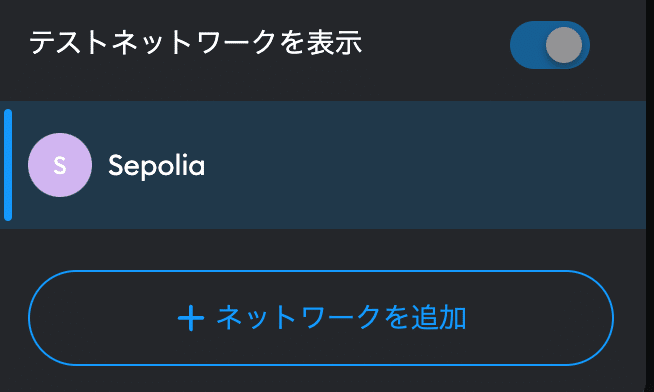654x392 pixels.
Task: Switch to Sepolia testnet via its row
Action: (323, 165)
